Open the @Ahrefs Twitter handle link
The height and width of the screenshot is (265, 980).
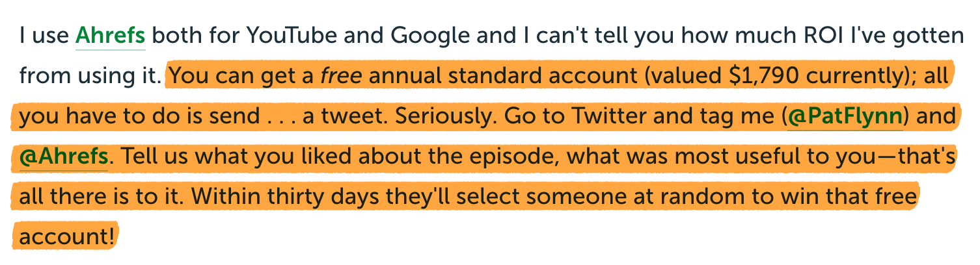pyautogui.click(x=64, y=157)
